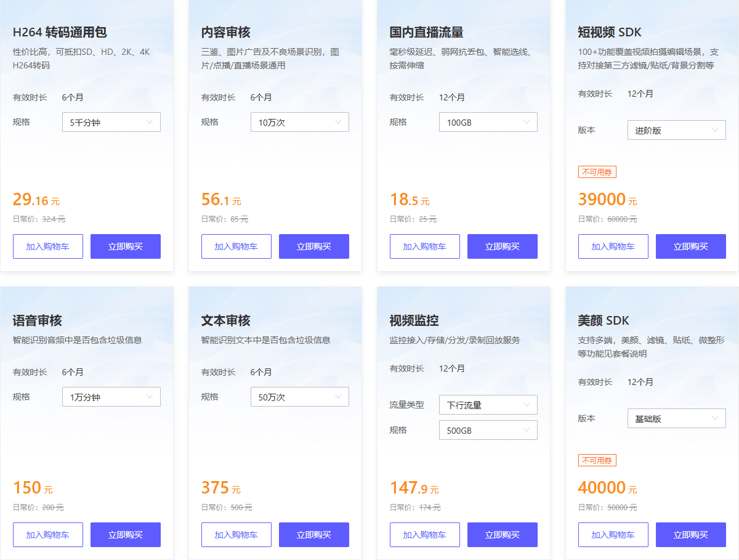
Task: Open the 短视频 SDK 版本 dropdown showing 进阶版
Action: (x=676, y=129)
